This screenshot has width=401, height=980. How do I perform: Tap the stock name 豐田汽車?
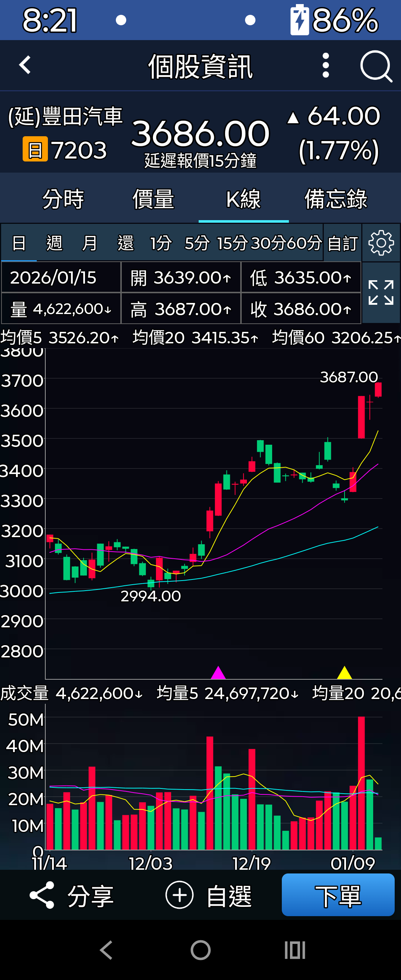[82, 116]
